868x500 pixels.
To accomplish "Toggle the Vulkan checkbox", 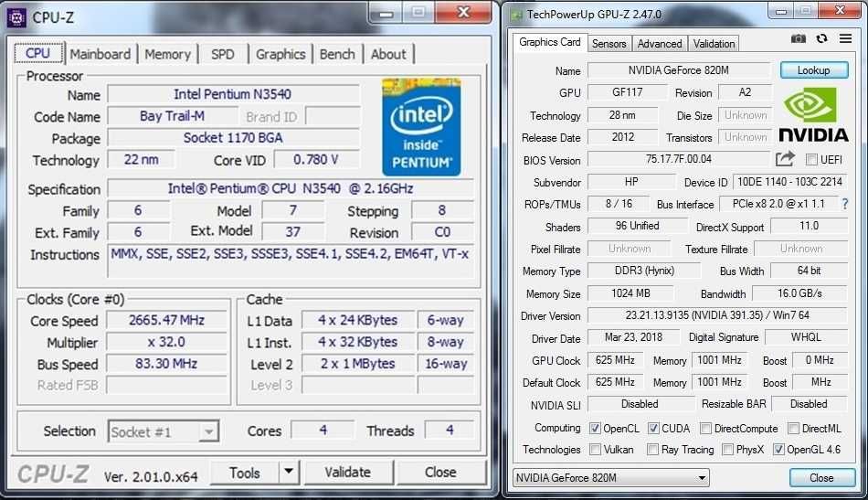I will tap(595, 449).
